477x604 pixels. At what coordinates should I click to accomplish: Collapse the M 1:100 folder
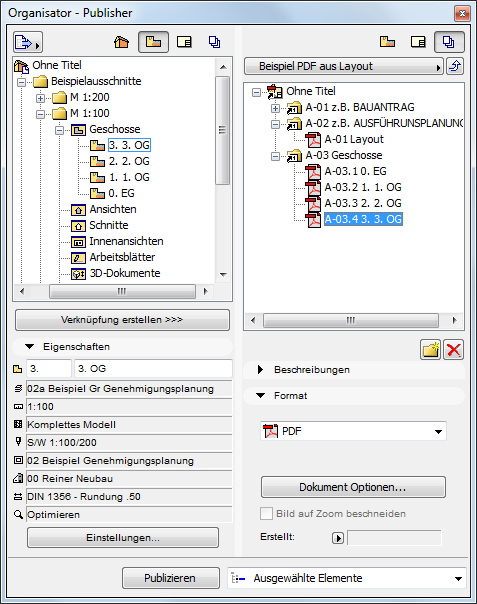pos(40,114)
